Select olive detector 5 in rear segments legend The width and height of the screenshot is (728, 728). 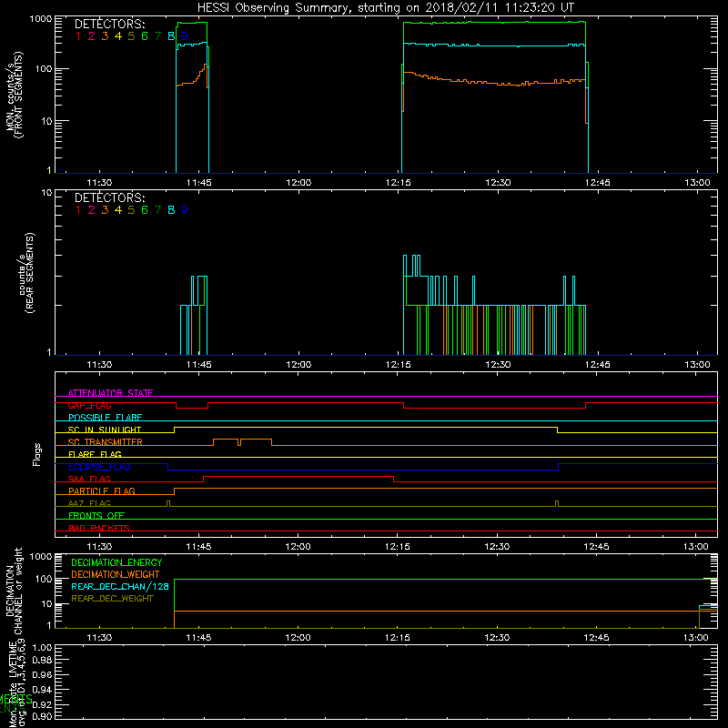[x=131, y=210]
